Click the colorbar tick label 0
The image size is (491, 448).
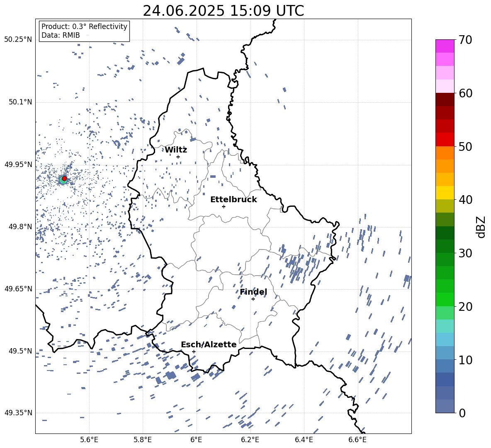tap(462, 413)
